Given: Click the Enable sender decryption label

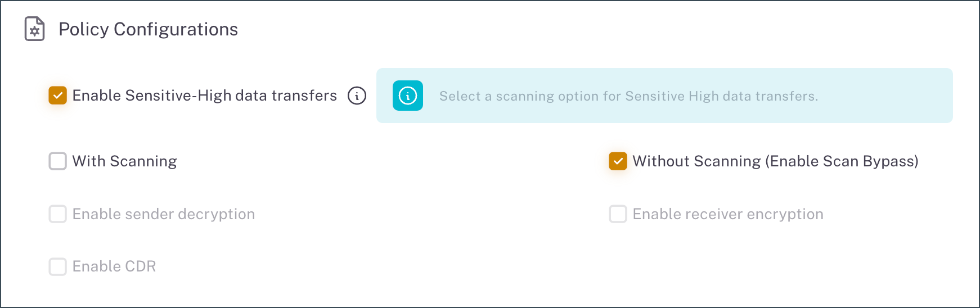Looking at the screenshot, I should pyautogui.click(x=163, y=214).
